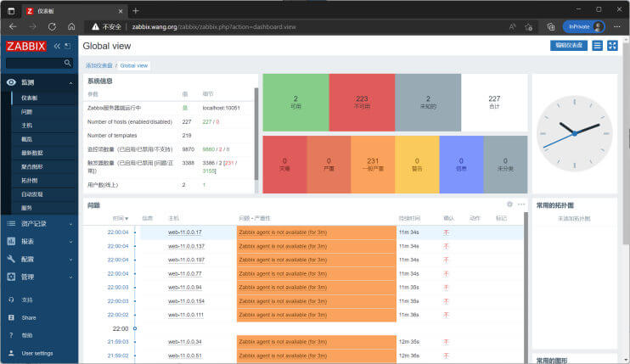Click the gray 未知的 hosts tile

pos(428,103)
